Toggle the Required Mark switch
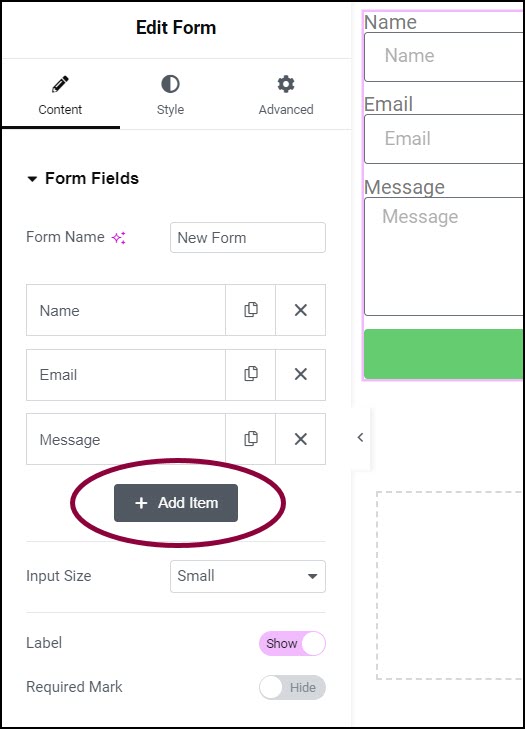The image size is (525, 729). coord(292,687)
